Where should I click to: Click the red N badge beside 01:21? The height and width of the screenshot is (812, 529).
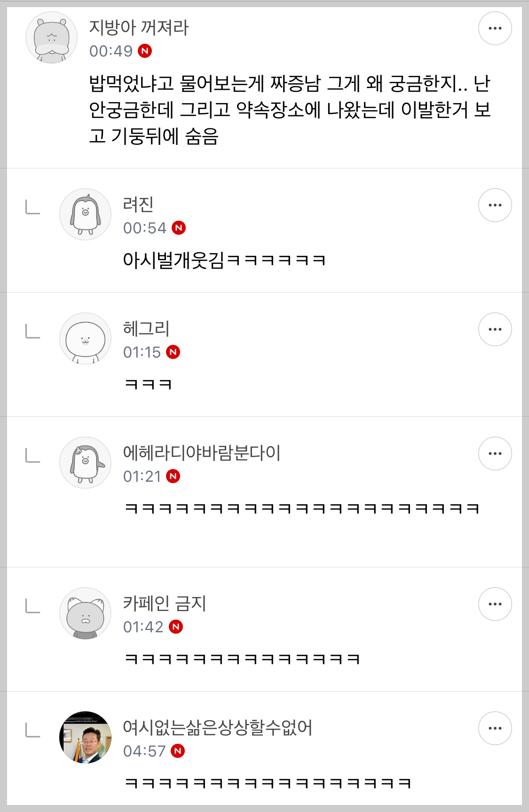click(x=173, y=476)
